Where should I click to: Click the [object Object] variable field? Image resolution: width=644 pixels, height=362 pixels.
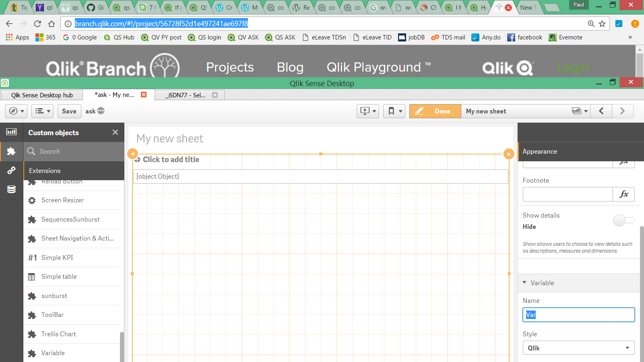pos(320,177)
